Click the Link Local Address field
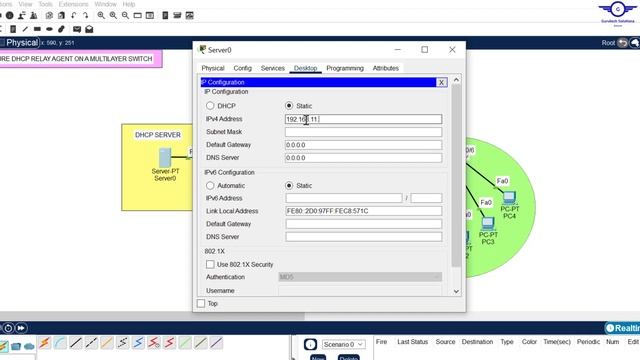The image size is (640, 360). click(363, 211)
